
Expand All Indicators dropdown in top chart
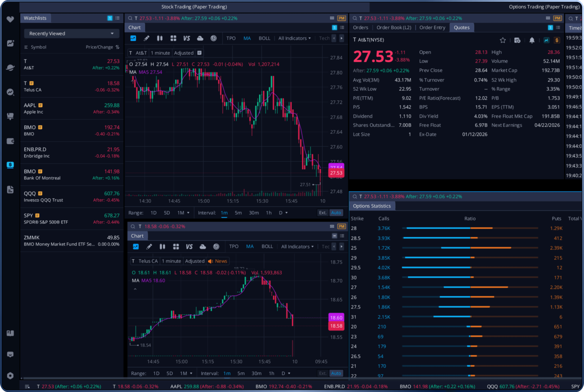click(x=294, y=38)
